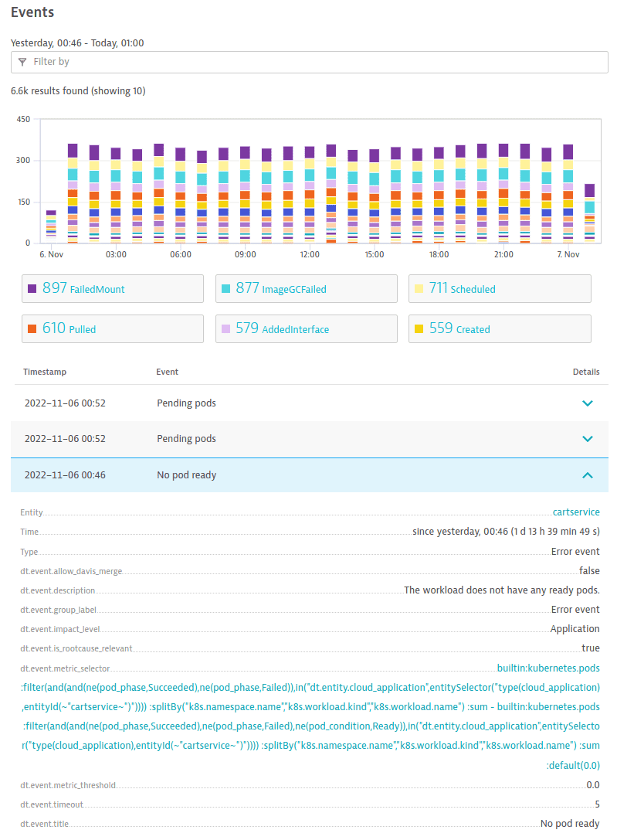Click the Details column header
The width and height of the screenshot is (617, 840).
(585, 372)
